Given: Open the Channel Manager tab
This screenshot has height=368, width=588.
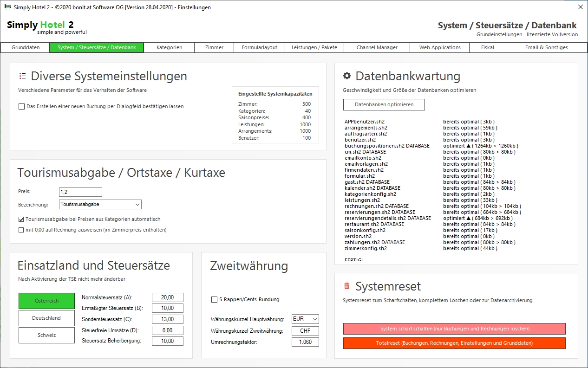Looking at the screenshot, I should click(x=377, y=47).
